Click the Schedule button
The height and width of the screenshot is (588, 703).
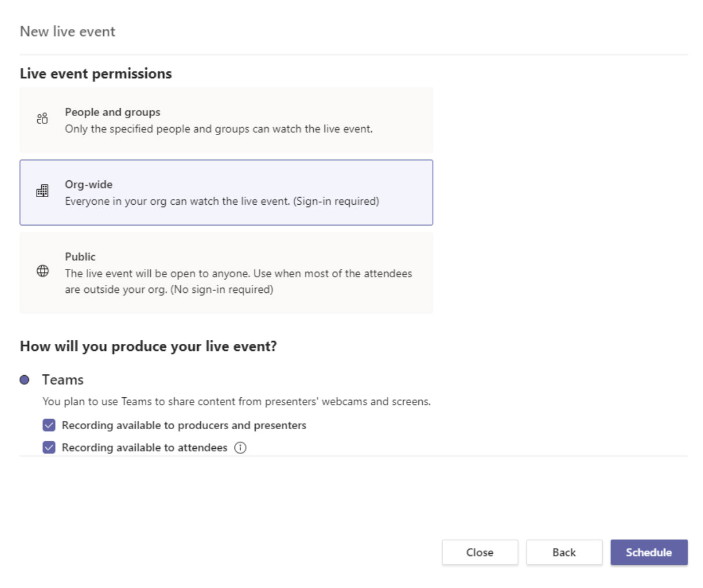point(649,553)
